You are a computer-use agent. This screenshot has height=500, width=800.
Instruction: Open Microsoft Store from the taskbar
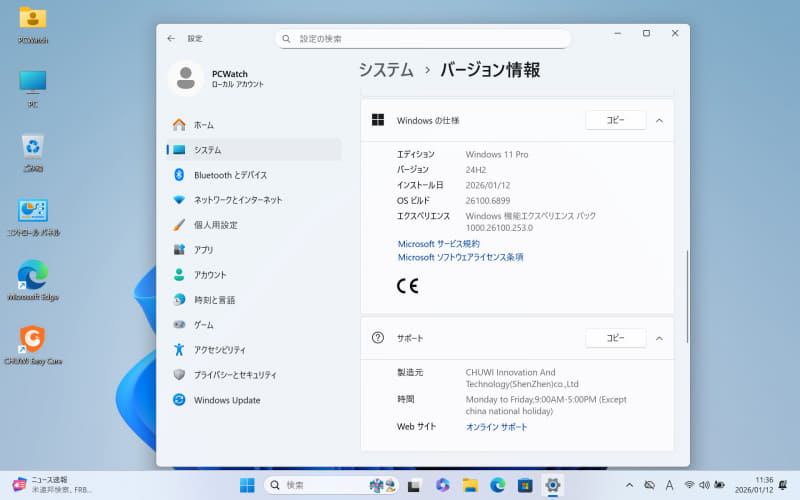point(525,485)
